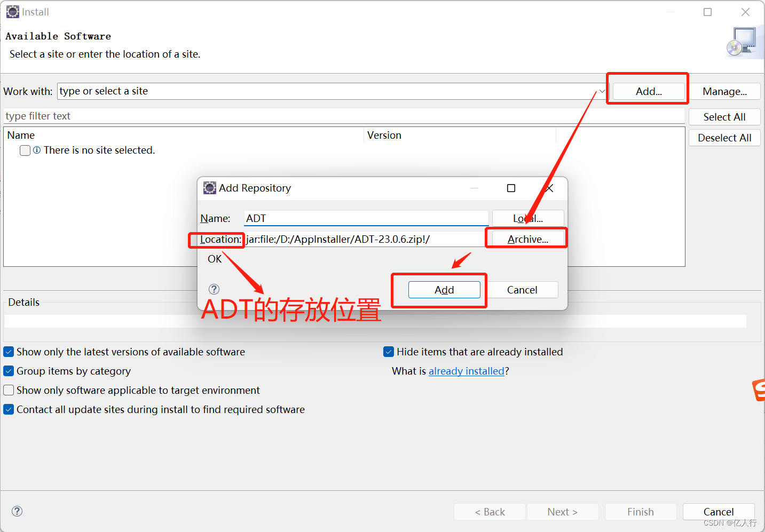Image resolution: width=765 pixels, height=532 pixels.
Task: Click the Next > button
Action: 563,512
